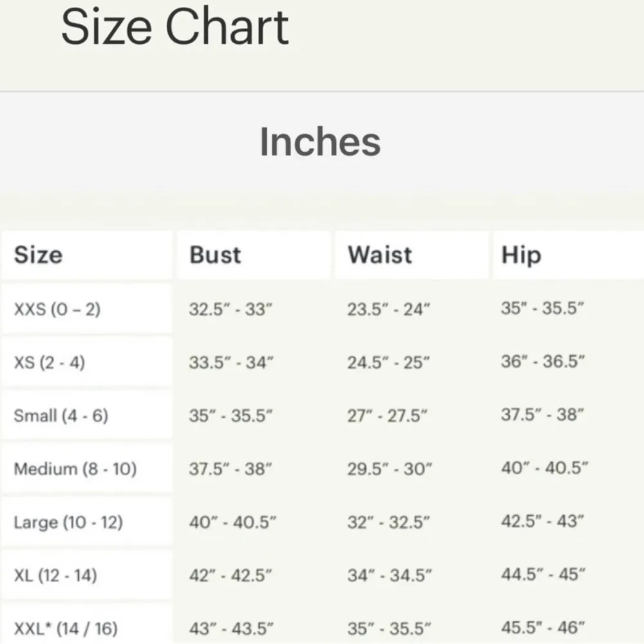Select the XS (2 - 4) size row
The width and height of the screenshot is (644, 644).
[49, 363]
